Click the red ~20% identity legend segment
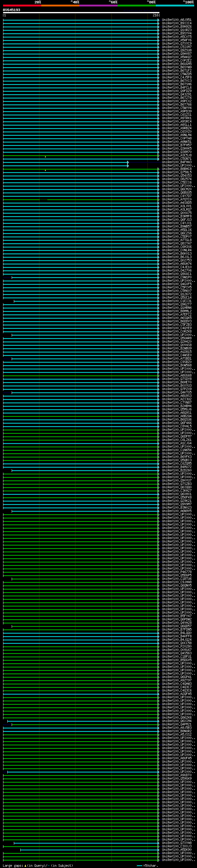Screen dimensions: 197x868 point(22,6)
